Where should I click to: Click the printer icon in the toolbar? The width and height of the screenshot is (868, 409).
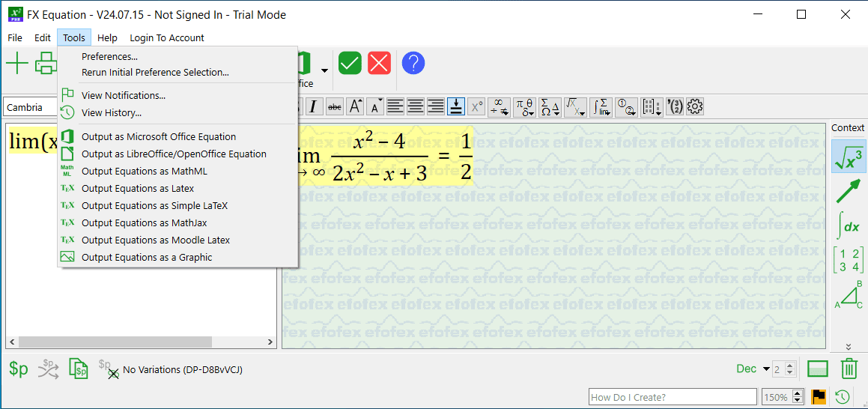pyautogui.click(x=46, y=63)
